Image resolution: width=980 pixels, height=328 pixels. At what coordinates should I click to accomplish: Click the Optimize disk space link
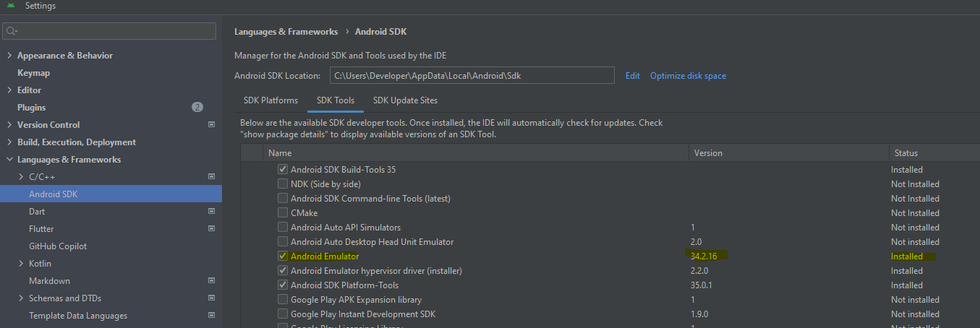coord(688,76)
